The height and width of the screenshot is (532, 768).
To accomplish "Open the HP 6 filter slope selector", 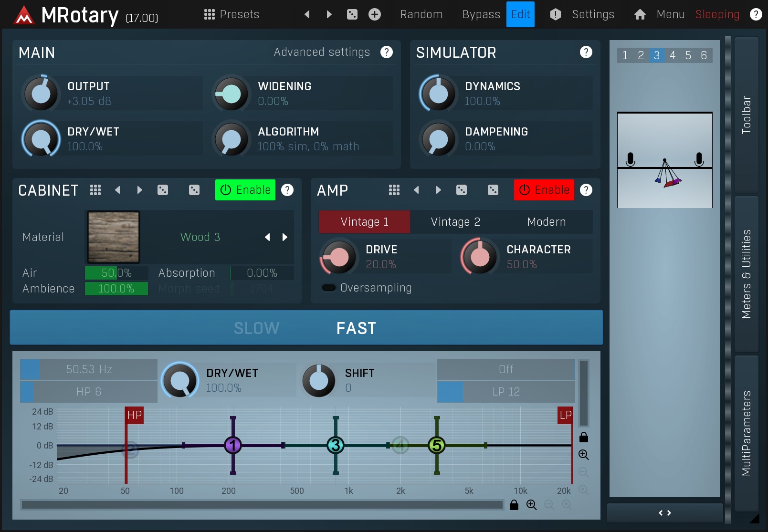I will 89,392.
